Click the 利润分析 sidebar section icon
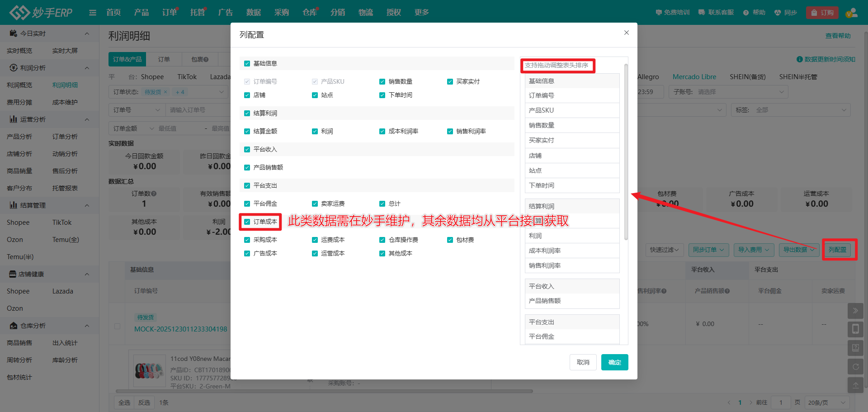The width and height of the screenshot is (868, 412). pos(14,68)
